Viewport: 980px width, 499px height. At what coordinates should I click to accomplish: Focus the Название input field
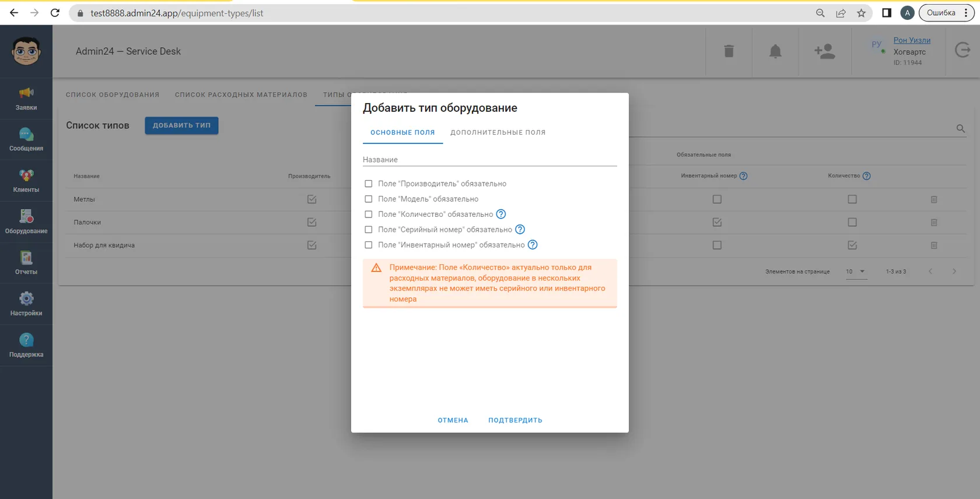pyautogui.click(x=490, y=160)
